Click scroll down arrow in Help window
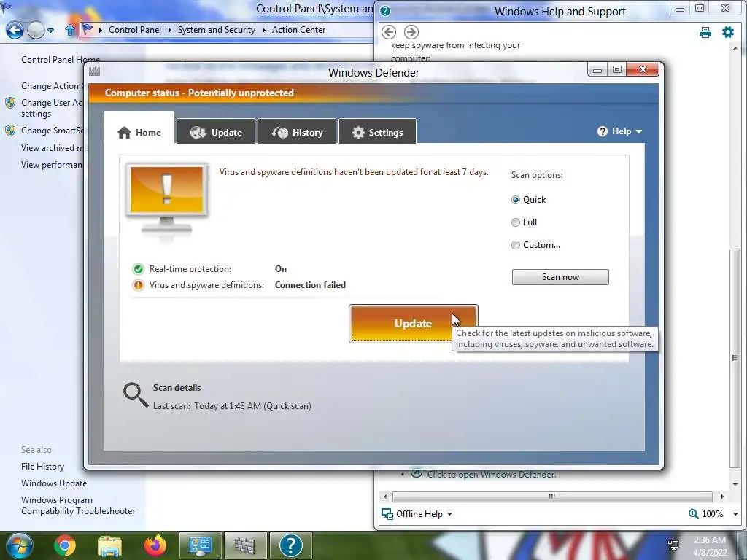This screenshot has width=747, height=560. coord(735,484)
